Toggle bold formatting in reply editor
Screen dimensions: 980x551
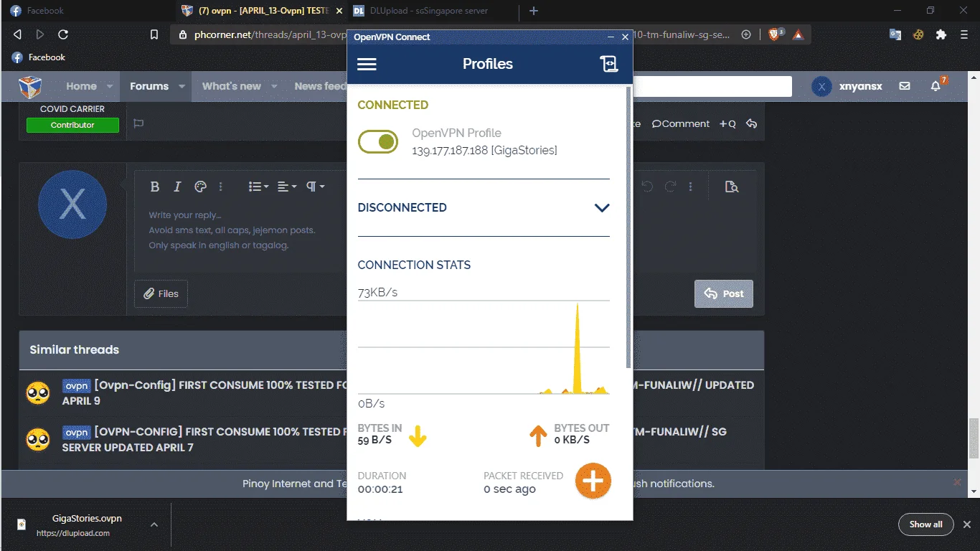click(154, 187)
